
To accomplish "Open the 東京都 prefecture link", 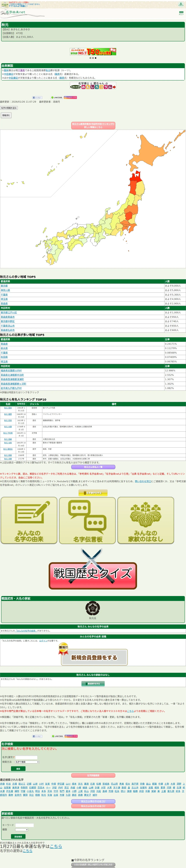I will click(4, 286).
